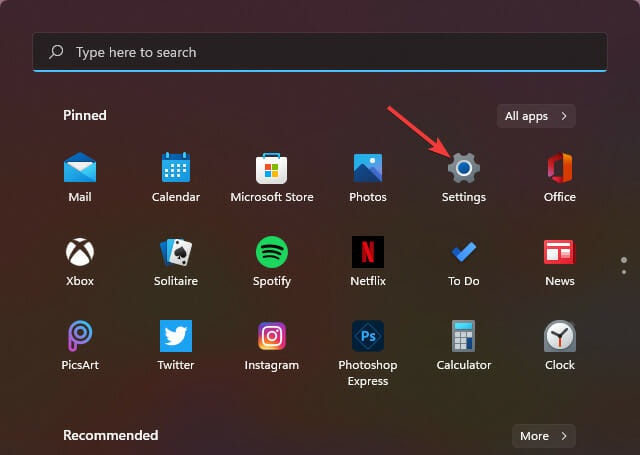Click the All apps button

[x=536, y=116]
